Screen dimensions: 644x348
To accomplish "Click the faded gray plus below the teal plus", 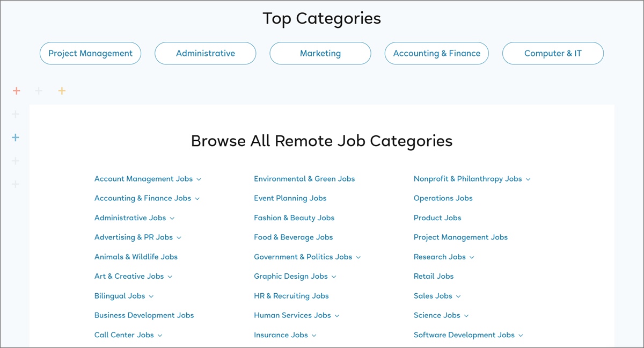I will (x=15, y=161).
